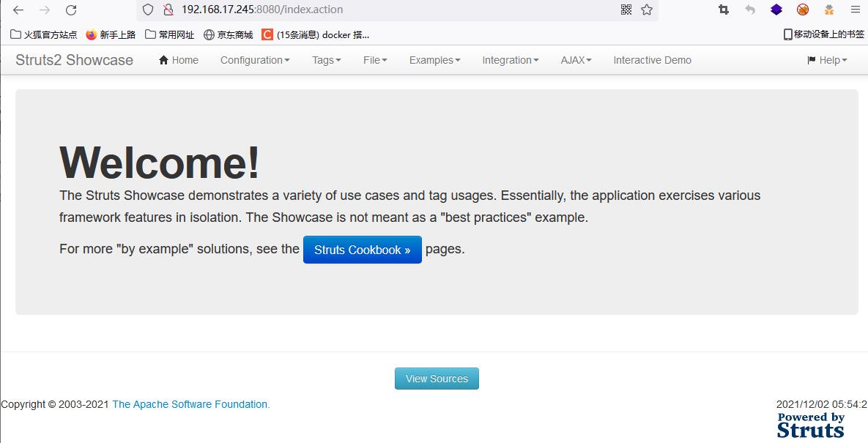Expand the File dropdown menu
The height and width of the screenshot is (443, 868).
tap(375, 60)
